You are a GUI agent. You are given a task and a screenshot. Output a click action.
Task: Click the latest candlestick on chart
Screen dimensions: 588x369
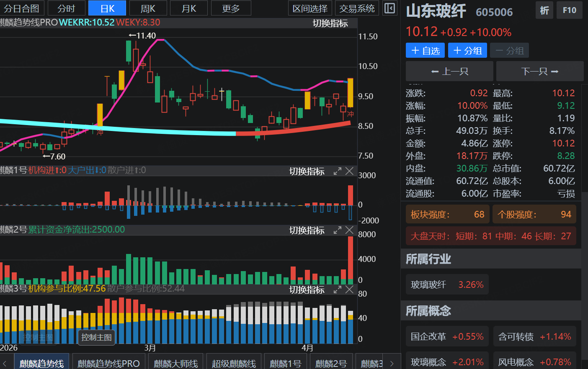(x=350, y=93)
